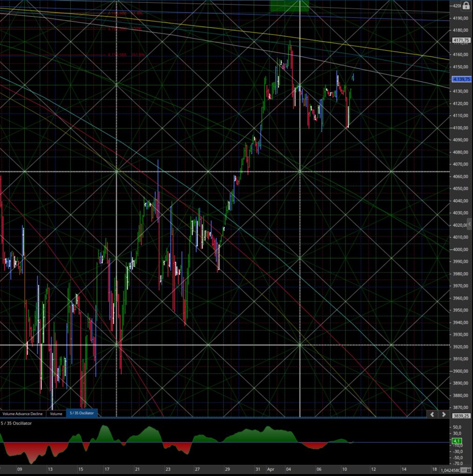Click the 4180,00 price axis label
The height and width of the screenshot is (476, 473).
coord(460,30)
